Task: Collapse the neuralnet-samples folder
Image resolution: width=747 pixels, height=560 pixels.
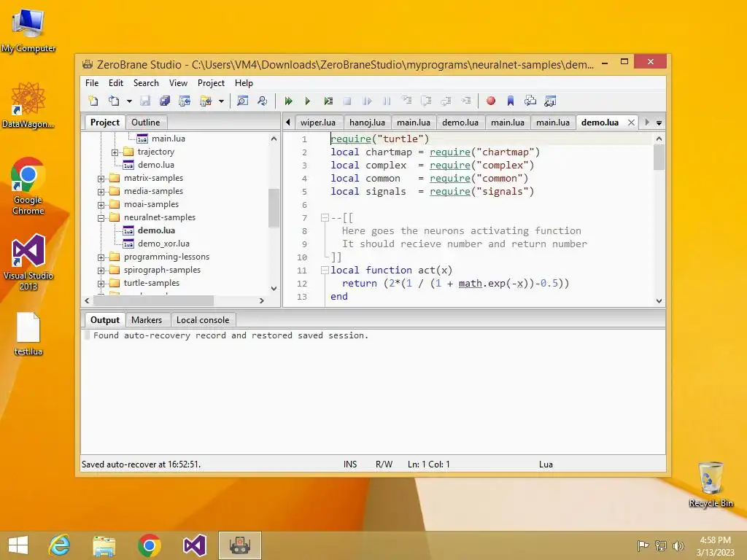Action: click(x=101, y=218)
